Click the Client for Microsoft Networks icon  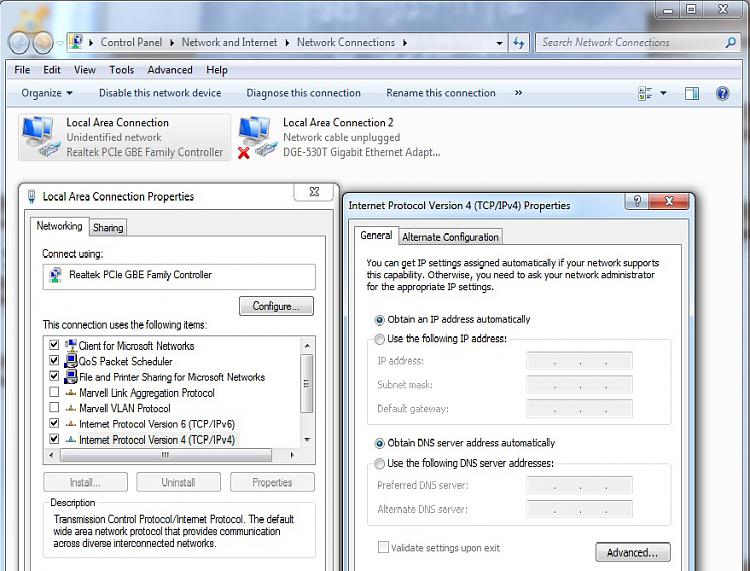pyautogui.click(x=71, y=345)
